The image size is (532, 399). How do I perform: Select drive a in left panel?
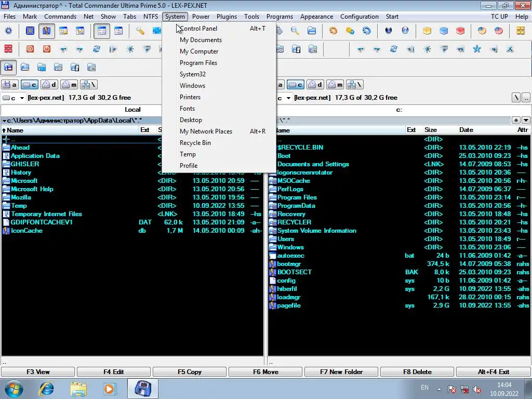pyautogui.click(x=10, y=85)
